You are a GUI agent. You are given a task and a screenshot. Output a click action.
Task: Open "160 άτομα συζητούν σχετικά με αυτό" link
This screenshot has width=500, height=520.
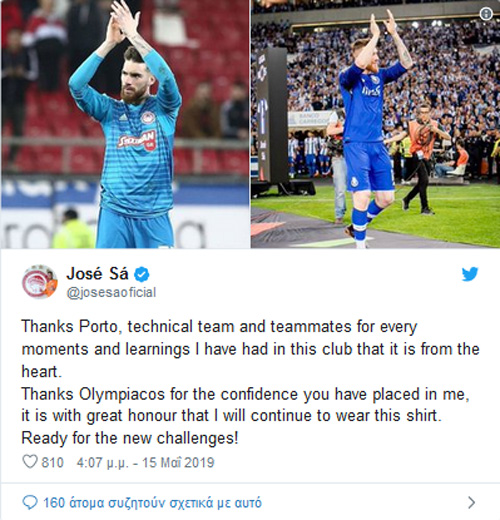153,503
